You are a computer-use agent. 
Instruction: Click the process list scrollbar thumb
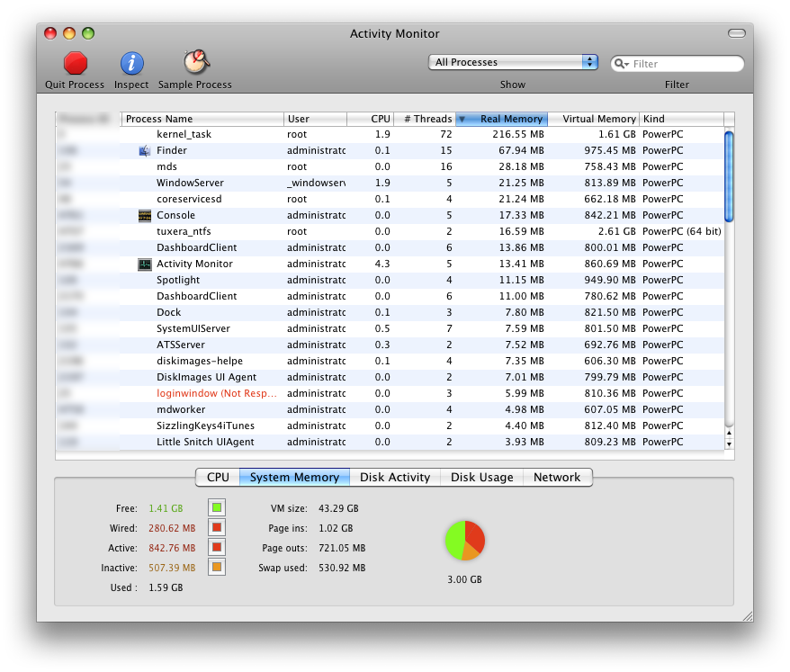(729, 176)
